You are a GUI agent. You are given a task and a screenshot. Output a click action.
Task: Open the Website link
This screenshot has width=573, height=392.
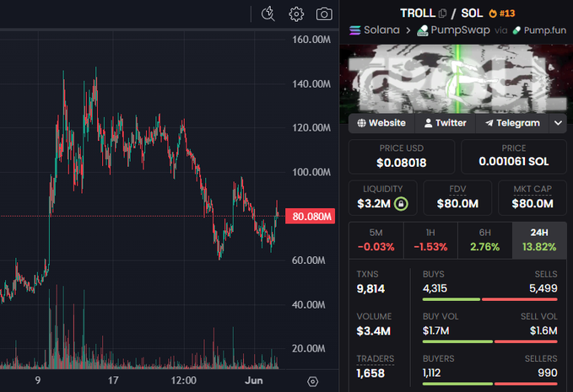point(381,123)
